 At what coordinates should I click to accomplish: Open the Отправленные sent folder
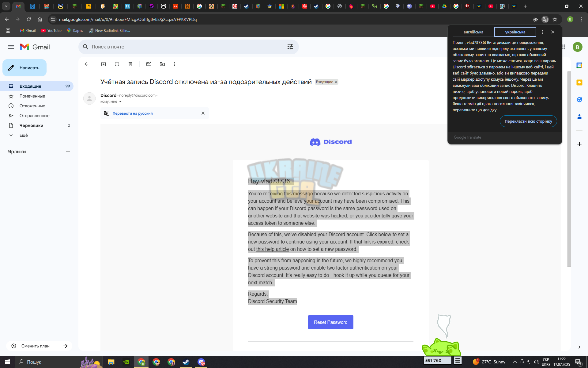coord(37,116)
